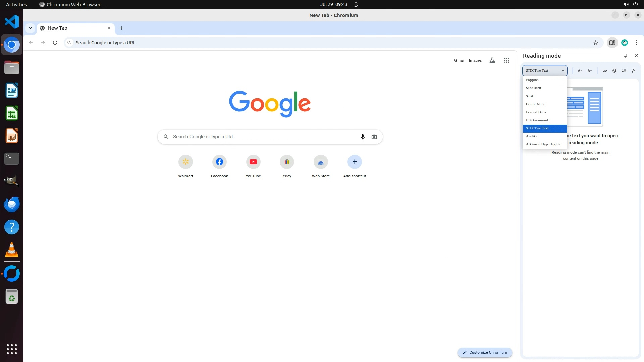Click the Customize Chromium button

point(484,352)
